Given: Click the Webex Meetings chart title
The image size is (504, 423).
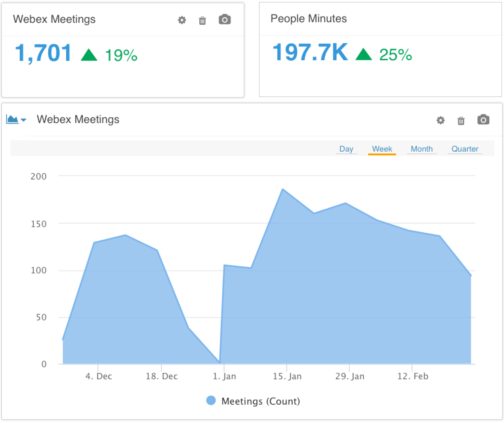Looking at the screenshot, I should 78,119.
